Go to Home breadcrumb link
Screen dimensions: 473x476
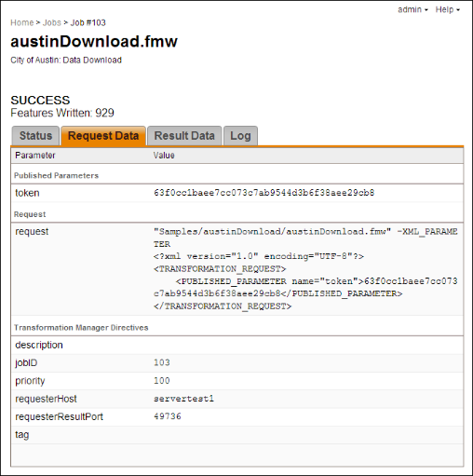21,22
